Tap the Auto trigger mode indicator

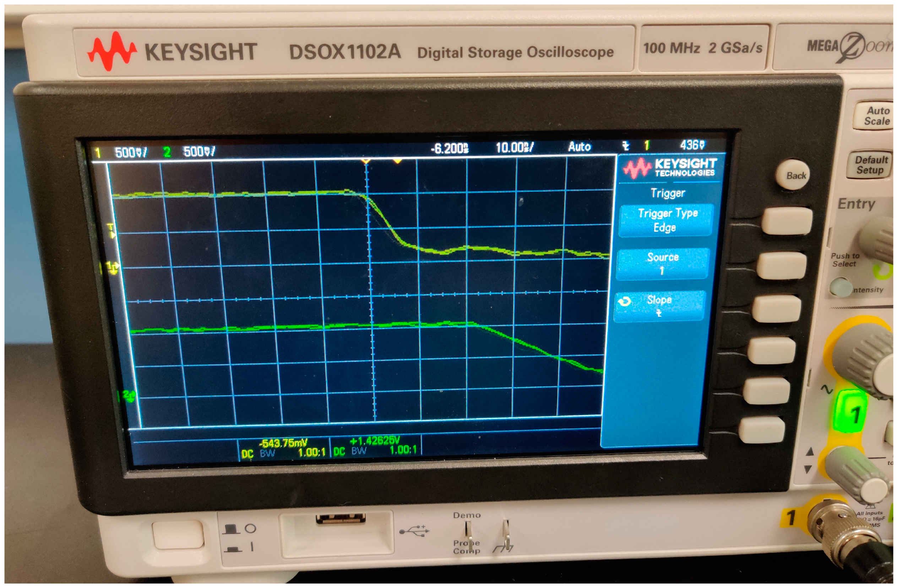pyautogui.click(x=579, y=147)
